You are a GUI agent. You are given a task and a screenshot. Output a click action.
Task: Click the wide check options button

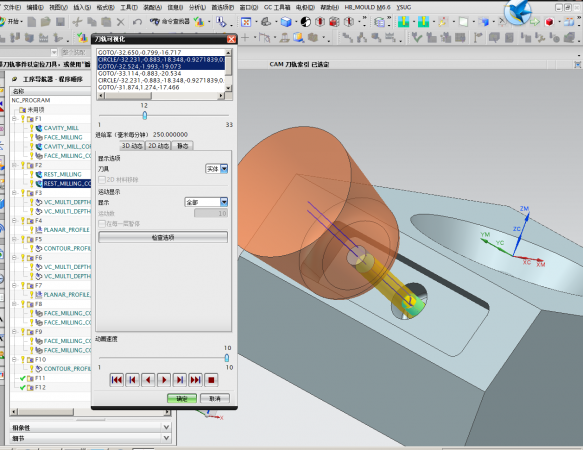163,237
